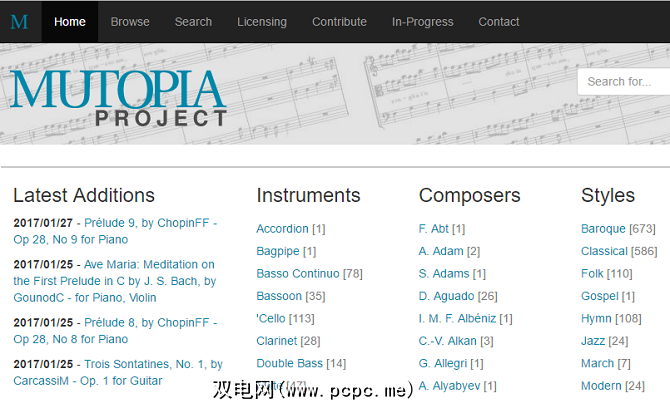Go to the Search page
The height and width of the screenshot is (413, 670).
(x=193, y=21)
